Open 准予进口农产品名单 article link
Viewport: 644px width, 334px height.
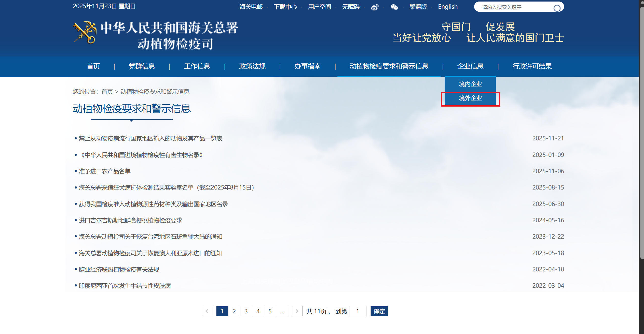105,171
